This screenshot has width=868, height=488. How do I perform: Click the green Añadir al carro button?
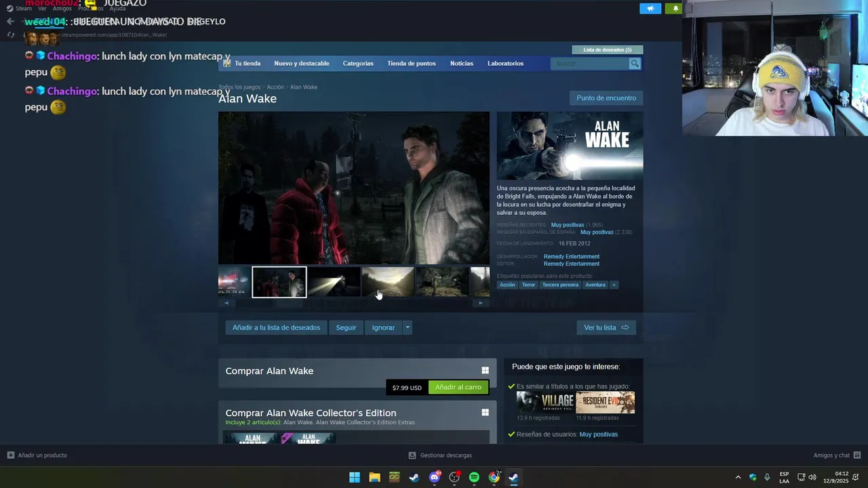(458, 387)
